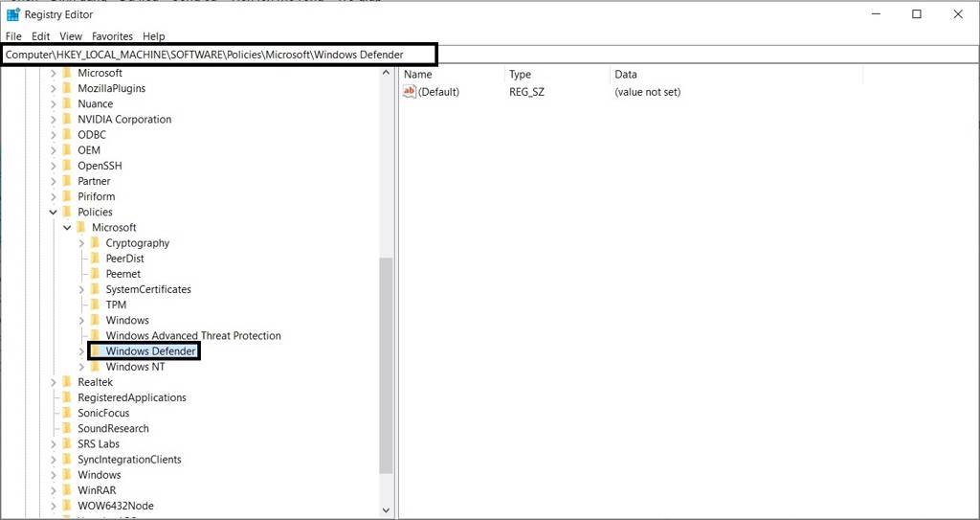
Task: Expand the NVIDIA Corporation key
Action: click(54, 120)
